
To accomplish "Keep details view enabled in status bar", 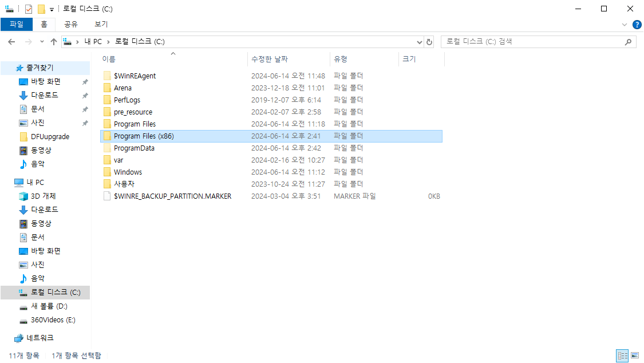I will (x=622, y=356).
